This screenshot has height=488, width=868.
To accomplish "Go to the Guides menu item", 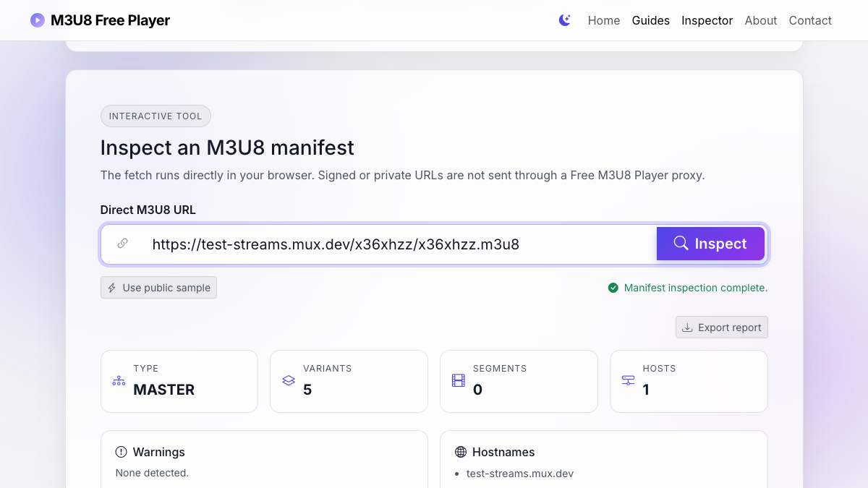I will 651,20.
